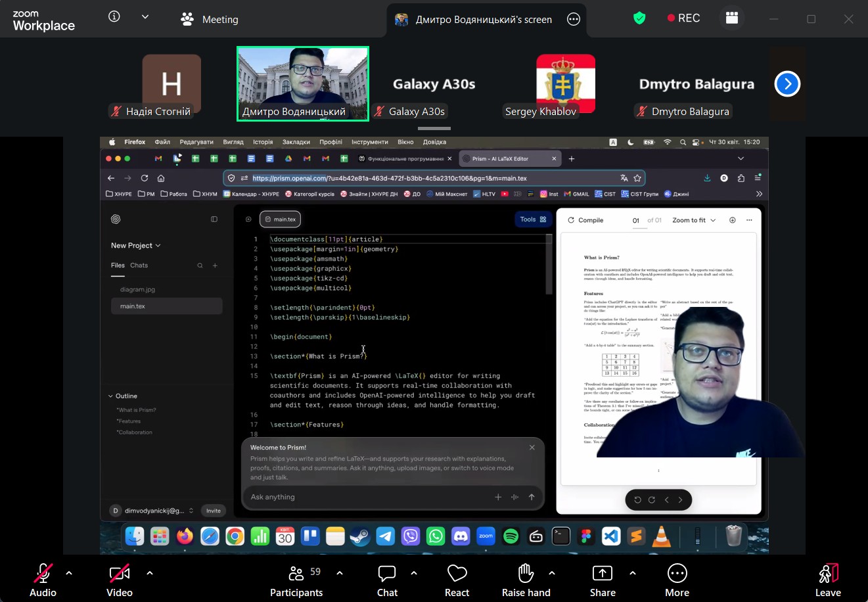Expand the audio settings arrow

pos(69,573)
